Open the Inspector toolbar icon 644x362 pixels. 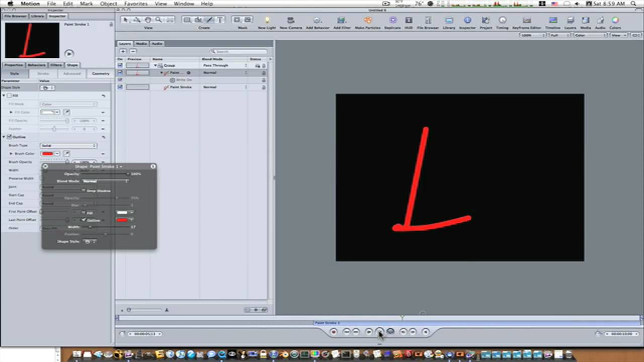[x=467, y=21]
